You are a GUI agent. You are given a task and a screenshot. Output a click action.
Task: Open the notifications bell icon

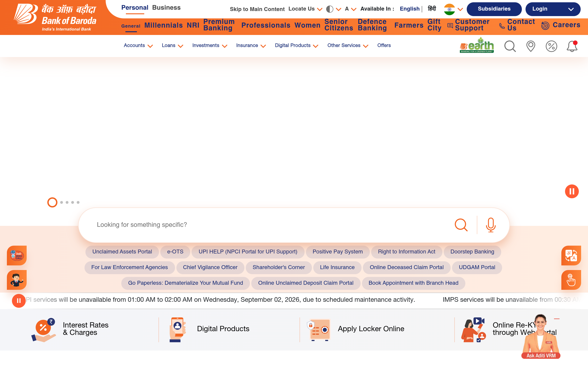click(572, 46)
